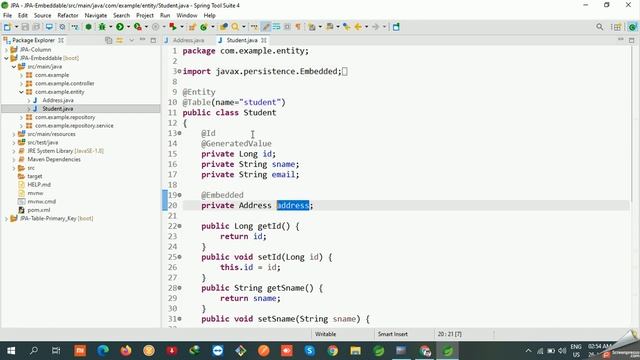This screenshot has width=640, height=360.
Task: Expand the JPA-Table-Primary_Key project
Action: tap(6, 219)
